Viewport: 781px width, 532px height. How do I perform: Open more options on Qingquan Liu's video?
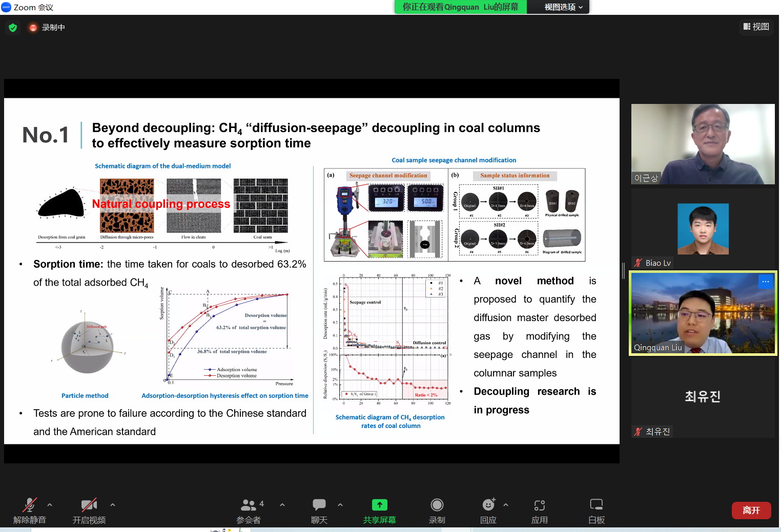point(765,282)
